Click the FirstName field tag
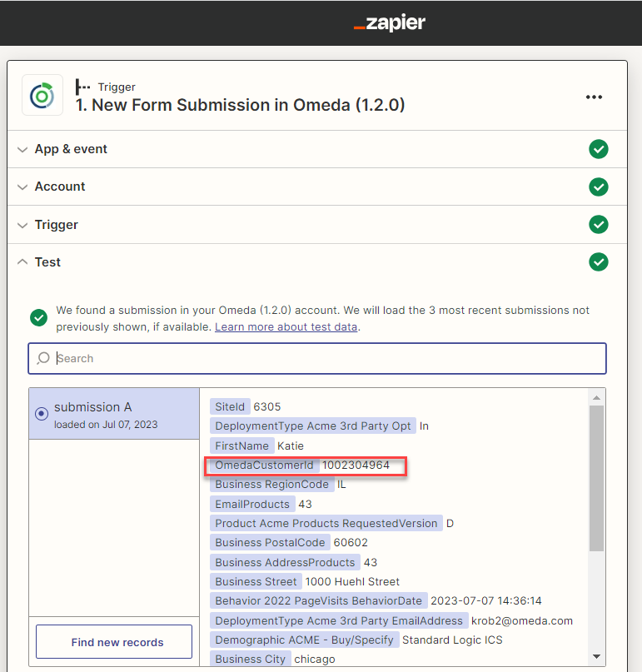The image size is (642, 672). click(x=241, y=446)
